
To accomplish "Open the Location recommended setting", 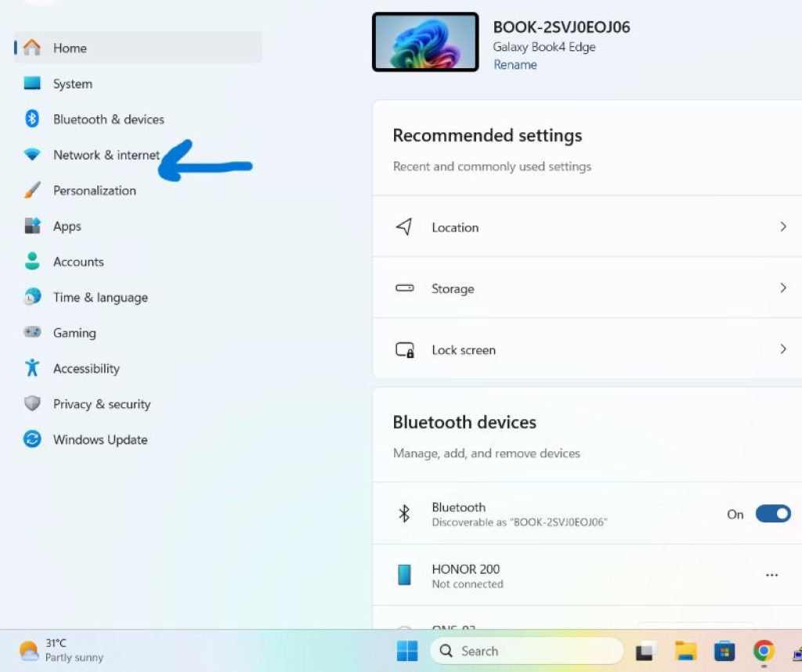I will click(587, 226).
